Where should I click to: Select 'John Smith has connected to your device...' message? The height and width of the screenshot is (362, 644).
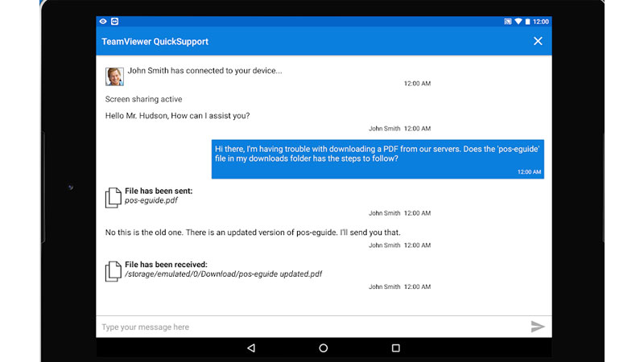pyautogui.click(x=205, y=71)
